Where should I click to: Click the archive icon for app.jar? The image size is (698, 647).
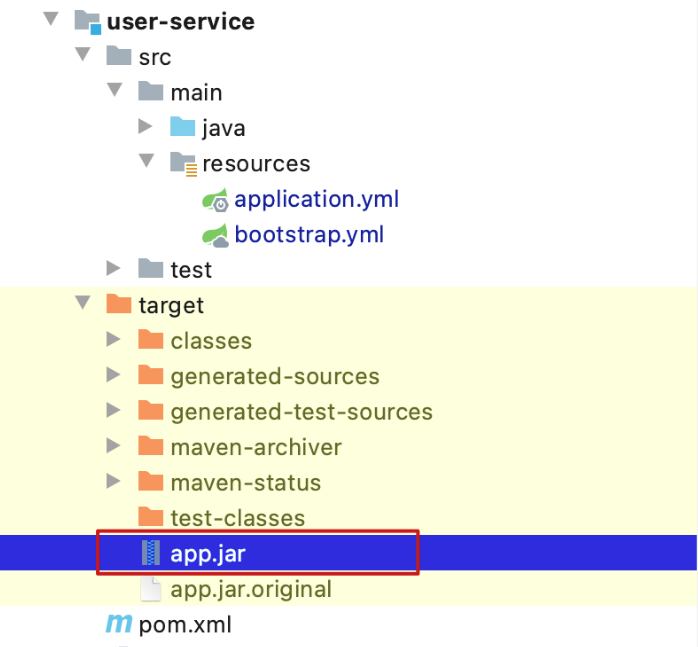151,553
